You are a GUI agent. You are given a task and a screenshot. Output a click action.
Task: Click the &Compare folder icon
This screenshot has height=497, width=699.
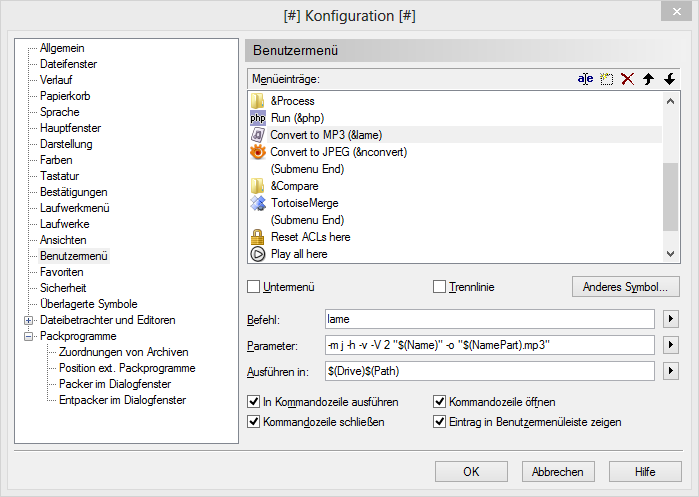coord(257,186)
